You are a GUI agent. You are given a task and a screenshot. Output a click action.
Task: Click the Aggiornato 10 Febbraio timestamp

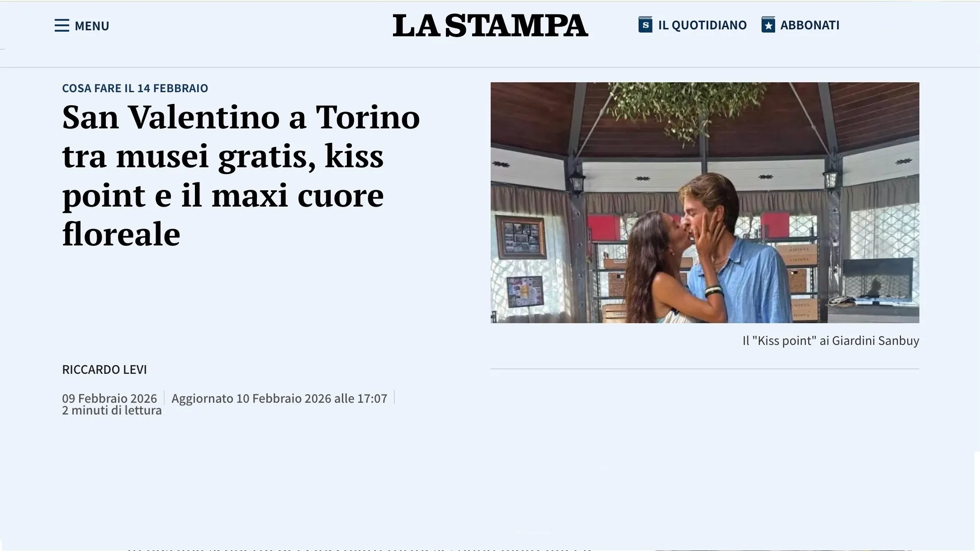click(279, 398)
